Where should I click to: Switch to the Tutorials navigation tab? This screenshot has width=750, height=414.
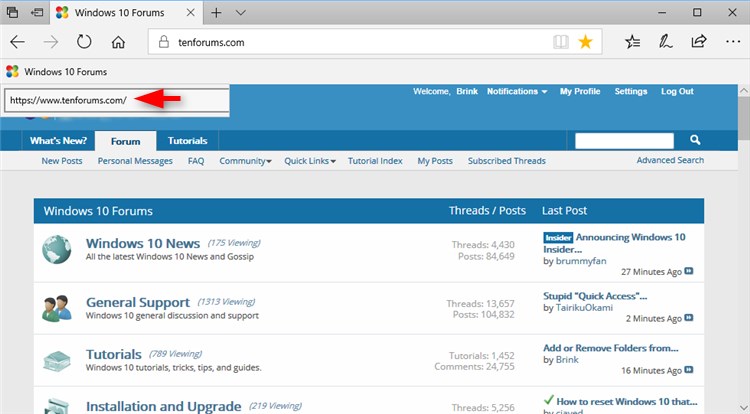188,141
